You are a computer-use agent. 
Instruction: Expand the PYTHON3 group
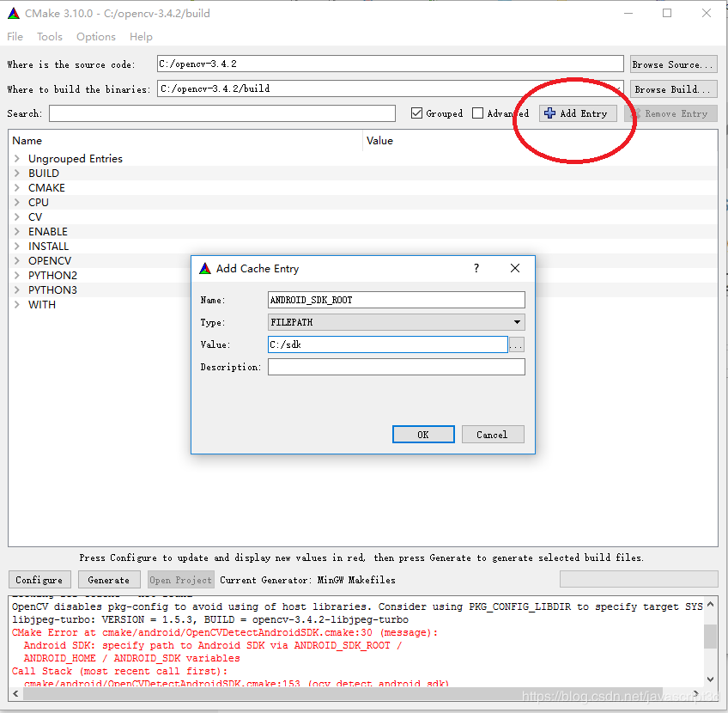(16, 289)
